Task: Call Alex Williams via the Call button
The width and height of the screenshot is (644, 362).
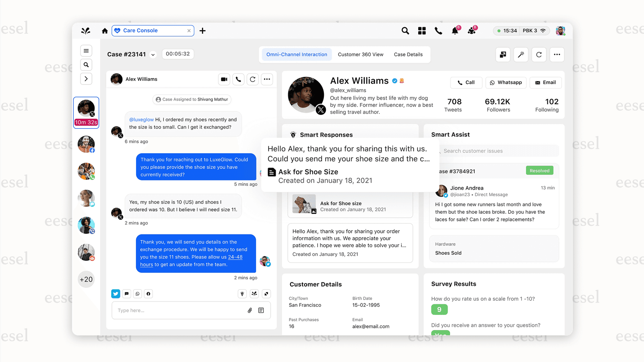Action: [466, 82]
